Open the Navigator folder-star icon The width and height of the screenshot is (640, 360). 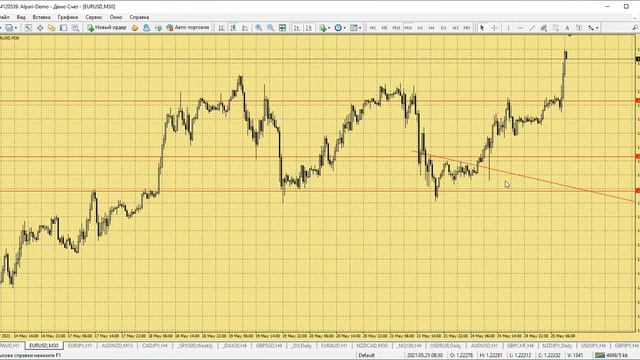pyautogui.click(x=51, y=27)
